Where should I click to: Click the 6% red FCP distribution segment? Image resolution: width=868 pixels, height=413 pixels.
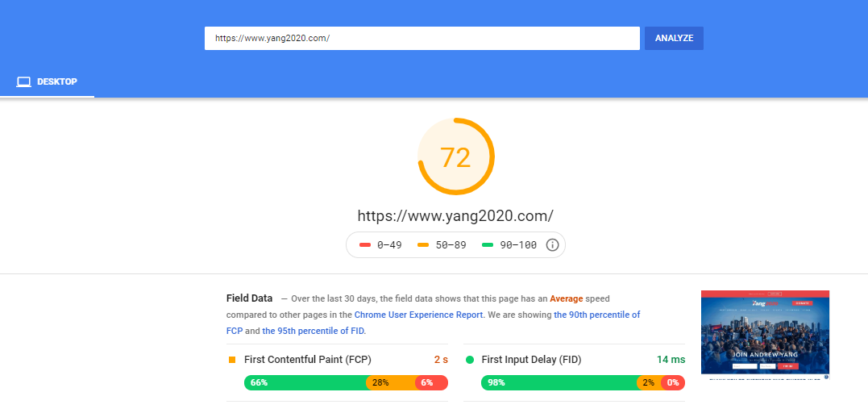(x=432, y=382)
